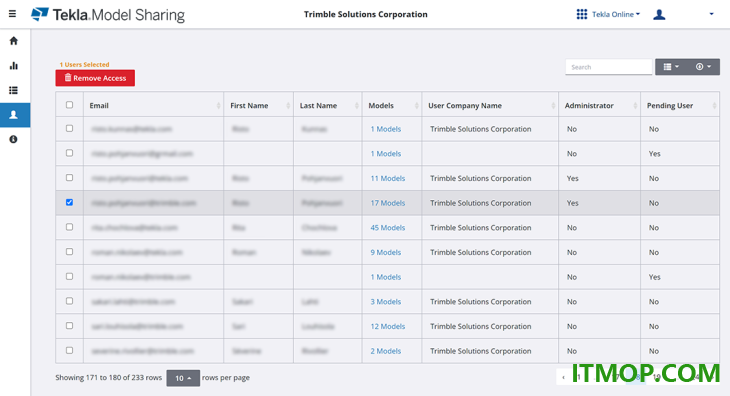Sort by the Models column
This screenshot has width=730, height=396.
(x=392, y=106)
